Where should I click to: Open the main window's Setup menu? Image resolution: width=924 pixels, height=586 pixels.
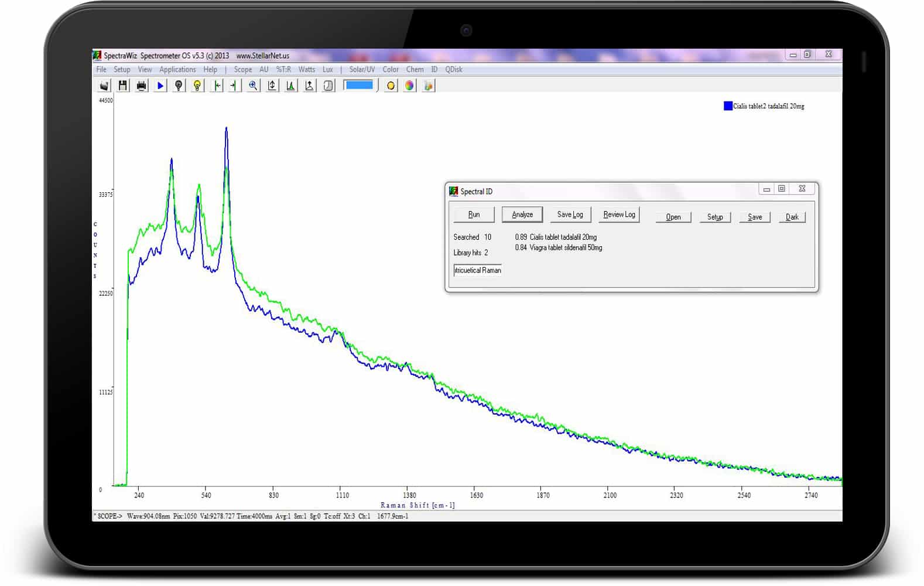[x=122, y=69]
